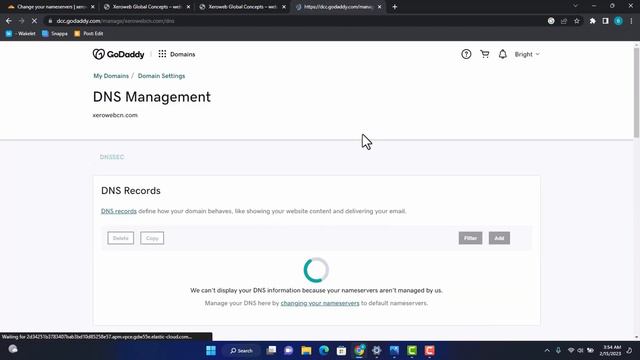Toggle the browser side panel

click(x=605, y=21)
